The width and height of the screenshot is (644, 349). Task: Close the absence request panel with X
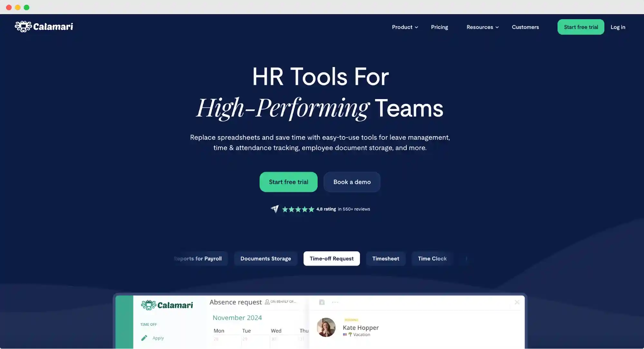point(517,302)
